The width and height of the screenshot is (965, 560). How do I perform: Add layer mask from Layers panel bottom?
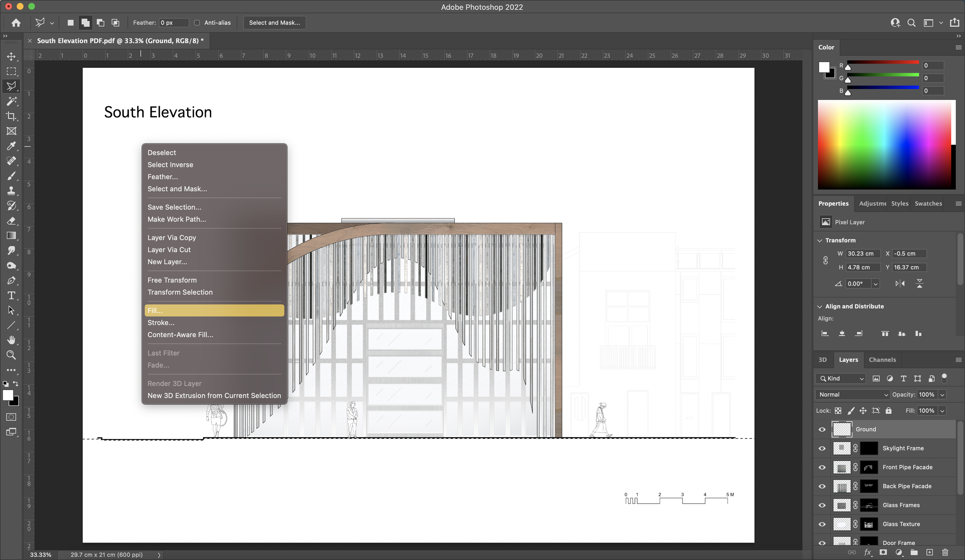coord(883,553)
